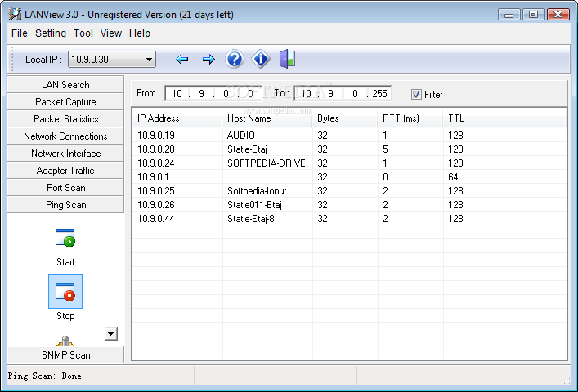
Task: Click host name AUDIO
Action: coord(240,136)
